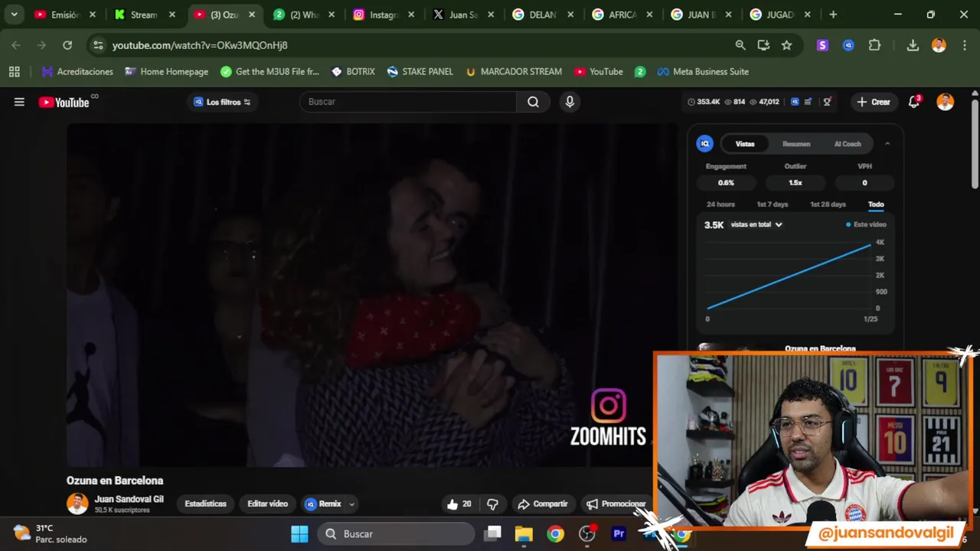Open File Explorer from taskbar
The height and width of the screenshot is (551, 980).
524,533
